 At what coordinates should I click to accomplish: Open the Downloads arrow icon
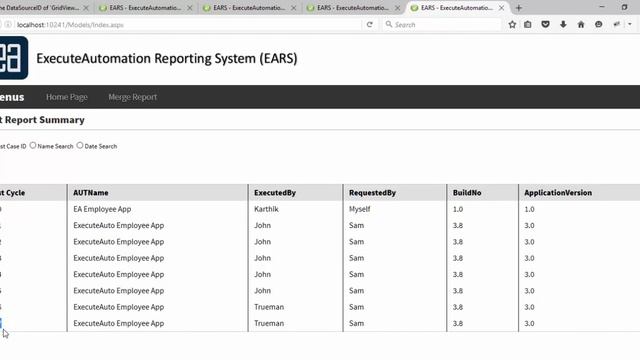click(563, 24)
